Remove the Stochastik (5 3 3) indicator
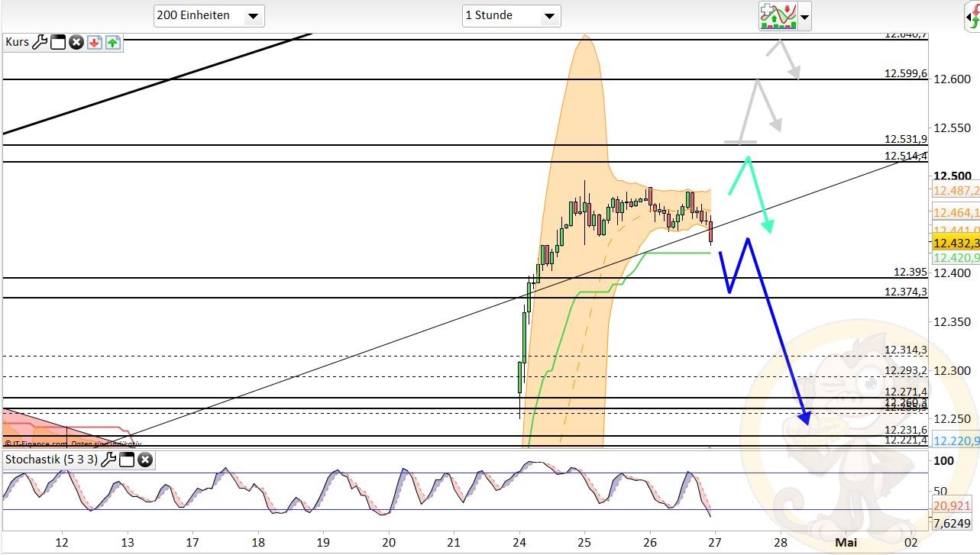Image resolution: width=980 pixels, height=555 pixels. (144, 460)
